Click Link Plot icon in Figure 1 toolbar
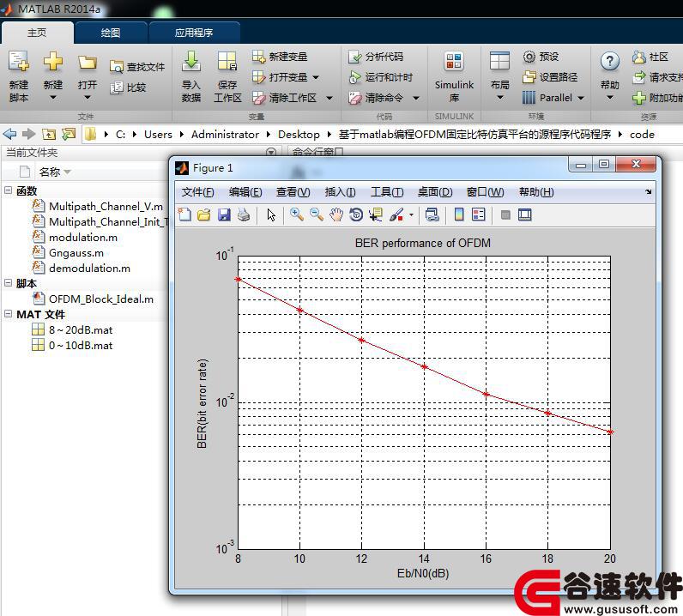 click(432, 214)
